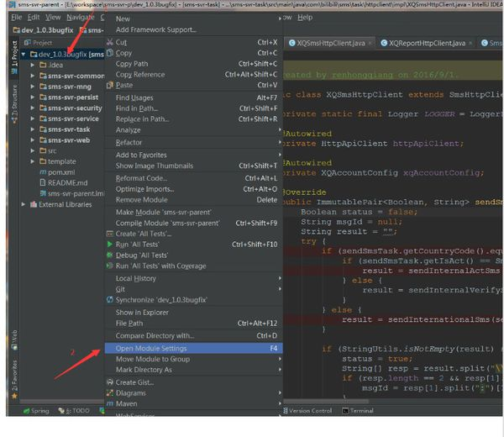Click the Spring leaf icon in status bar
Image resolution: width=504 pixels, height=437 pixels.
26,411
